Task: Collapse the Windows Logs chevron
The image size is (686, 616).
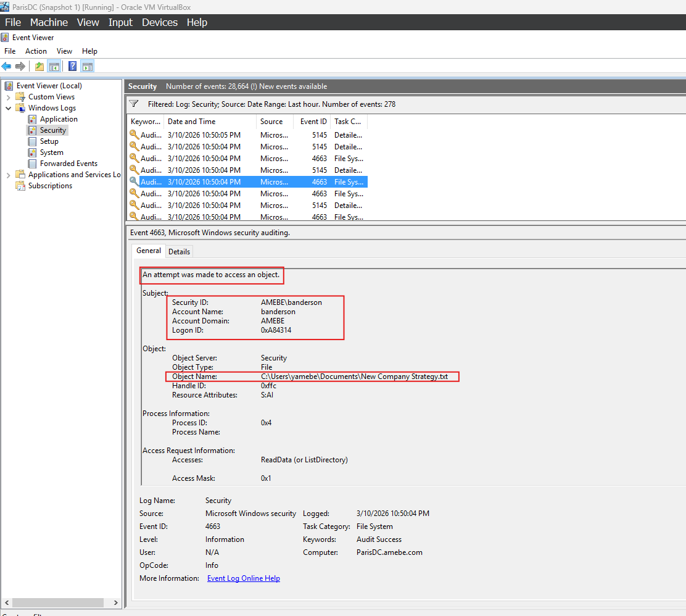Action: (8, 108)
